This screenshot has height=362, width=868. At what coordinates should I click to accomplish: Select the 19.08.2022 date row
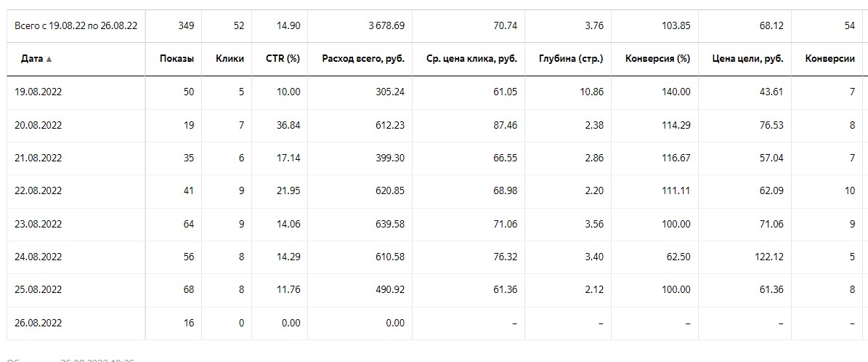point(434,92)
